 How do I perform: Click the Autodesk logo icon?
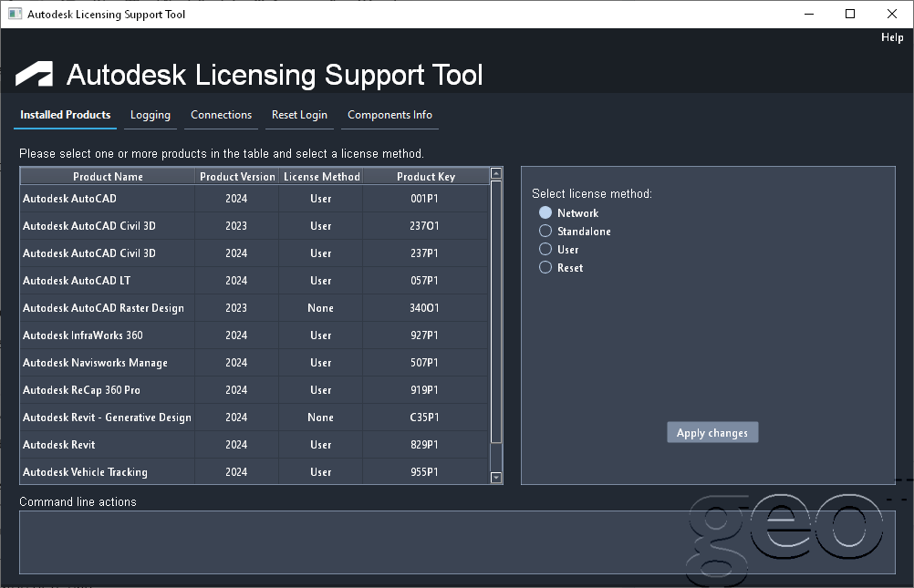(34, 74)
